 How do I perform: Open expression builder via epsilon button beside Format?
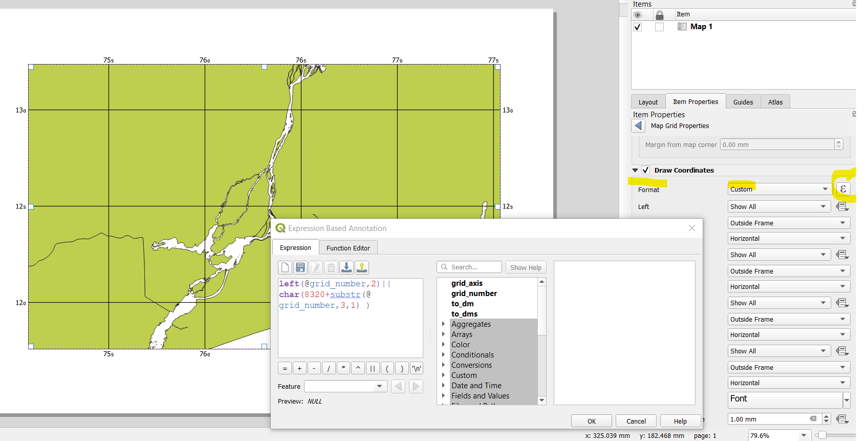pyautogui.click(x=843, y=189)
